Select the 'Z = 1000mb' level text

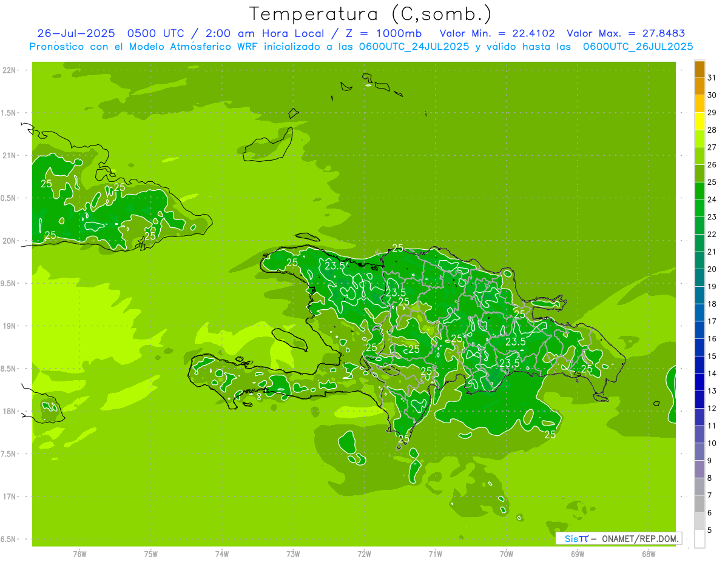pyautogui.click(x=384, y=33)
